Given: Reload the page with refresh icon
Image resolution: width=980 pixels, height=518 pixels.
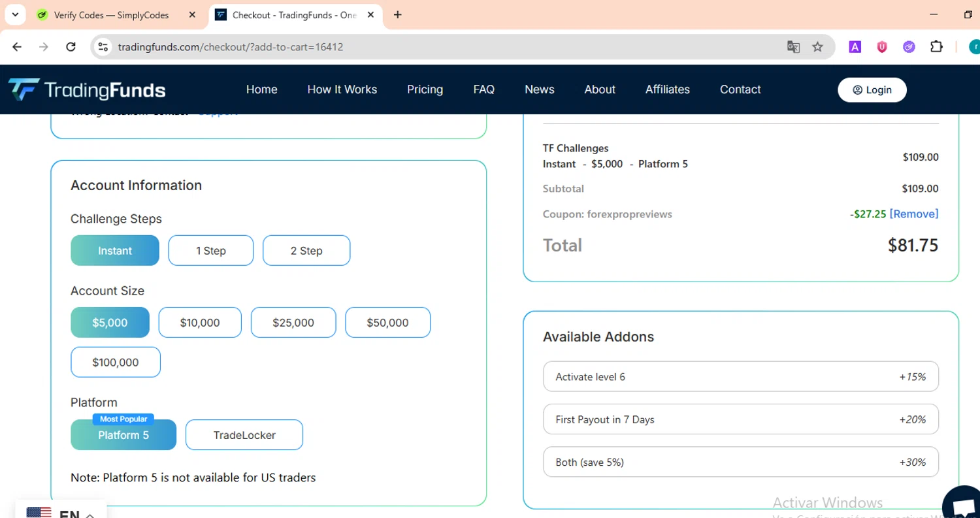Looking at the screenshot, I should pyautogui.click(x=71, y=47).
